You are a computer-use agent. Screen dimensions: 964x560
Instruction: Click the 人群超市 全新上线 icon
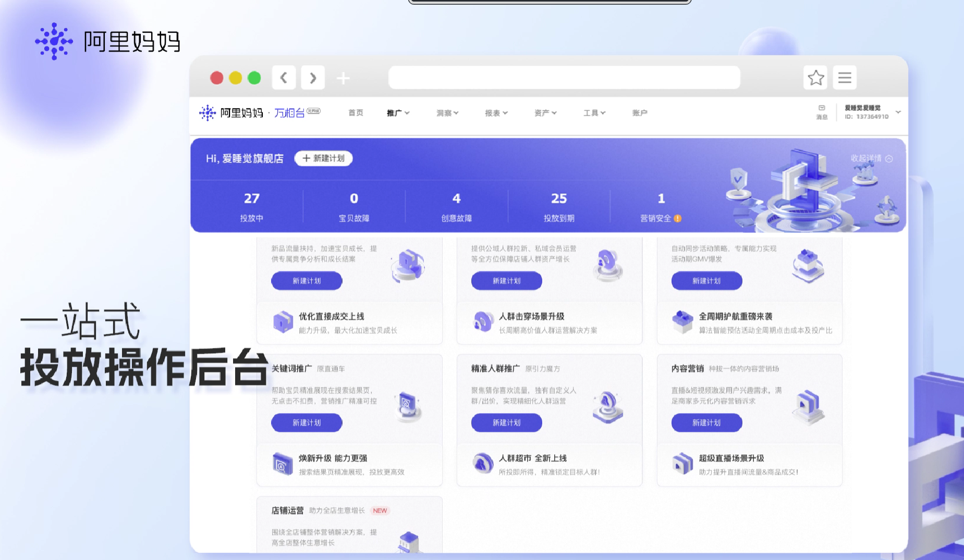[x=483, y=463]
